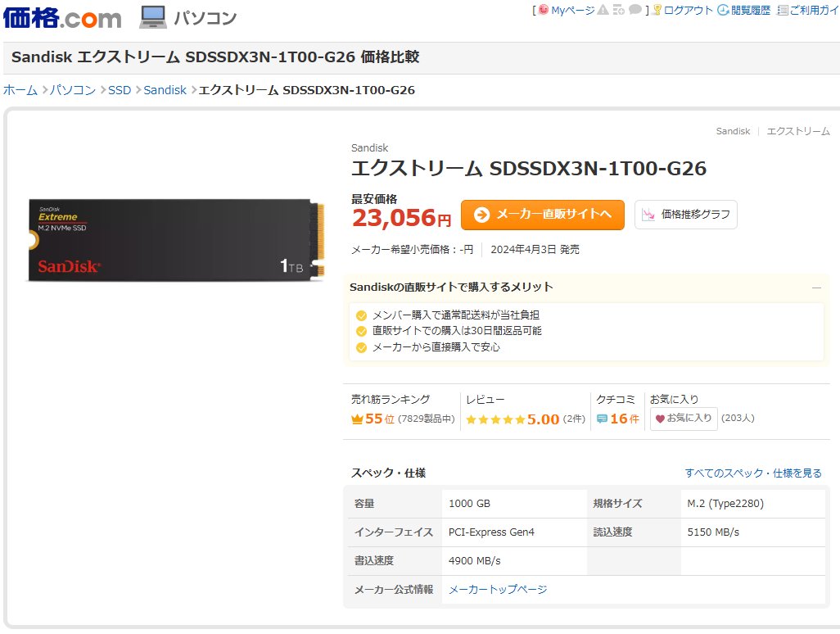
Task: Open the Myページ link
Action: click(572, 10)
